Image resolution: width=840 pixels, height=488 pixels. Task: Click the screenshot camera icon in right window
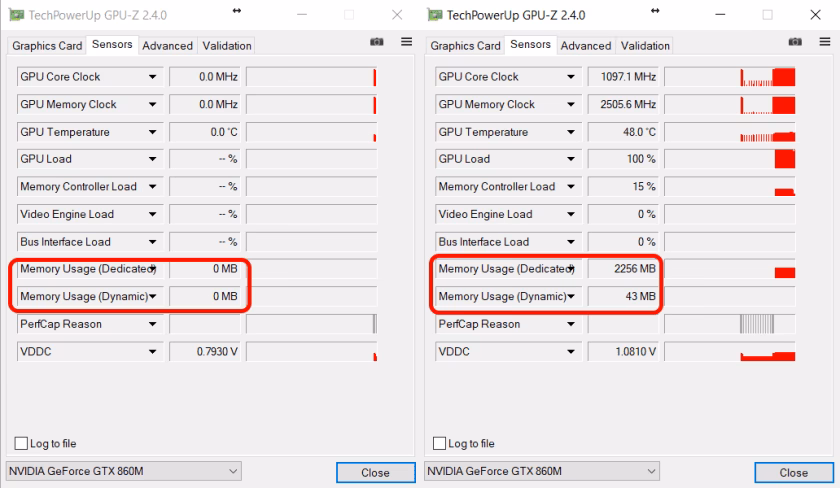[795, 42]
